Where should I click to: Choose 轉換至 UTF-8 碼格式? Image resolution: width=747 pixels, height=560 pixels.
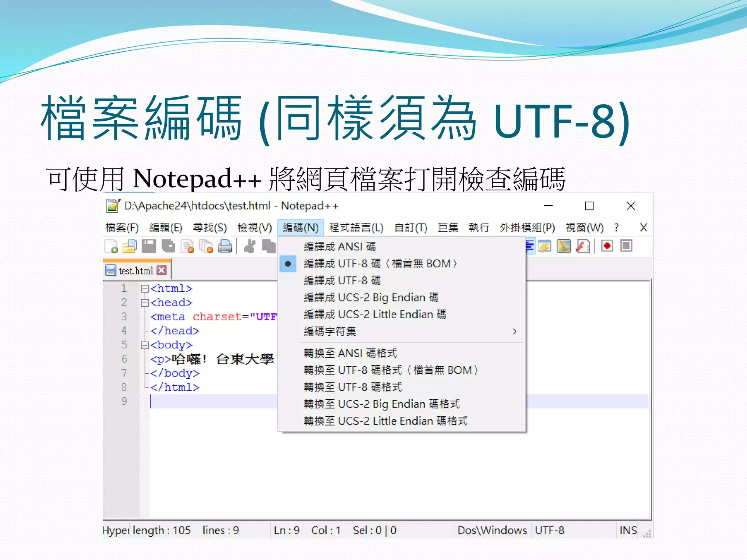coord(402,387)
